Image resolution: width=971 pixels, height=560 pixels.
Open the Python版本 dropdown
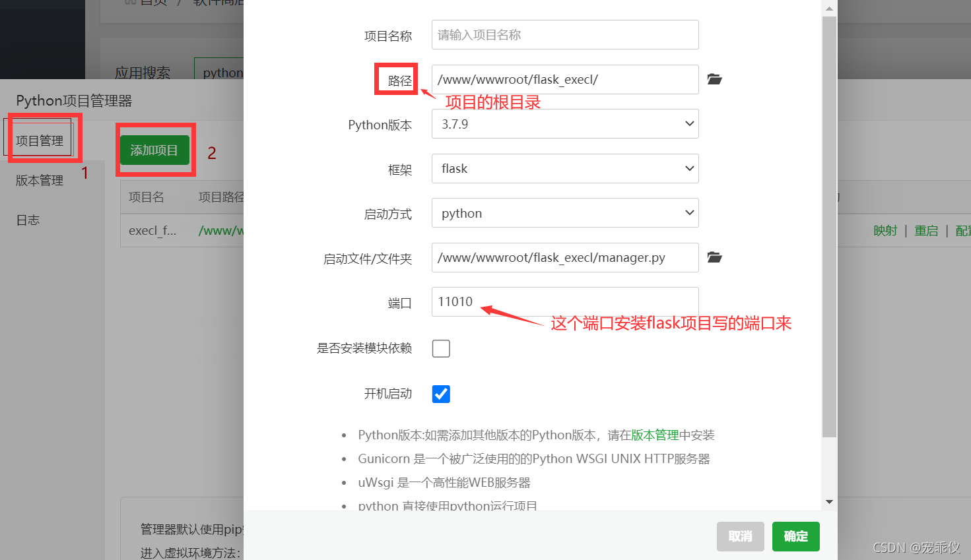(564, 124)
